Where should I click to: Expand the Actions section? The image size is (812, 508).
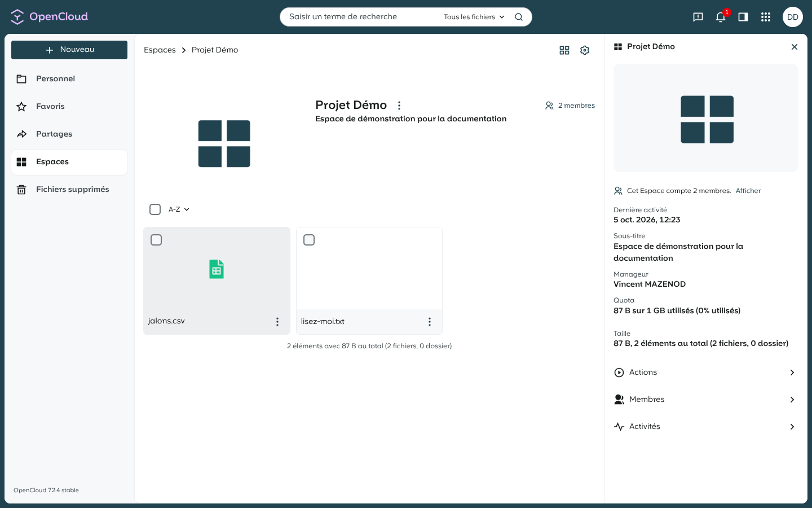pyautogui.click(x=705, y=373)
